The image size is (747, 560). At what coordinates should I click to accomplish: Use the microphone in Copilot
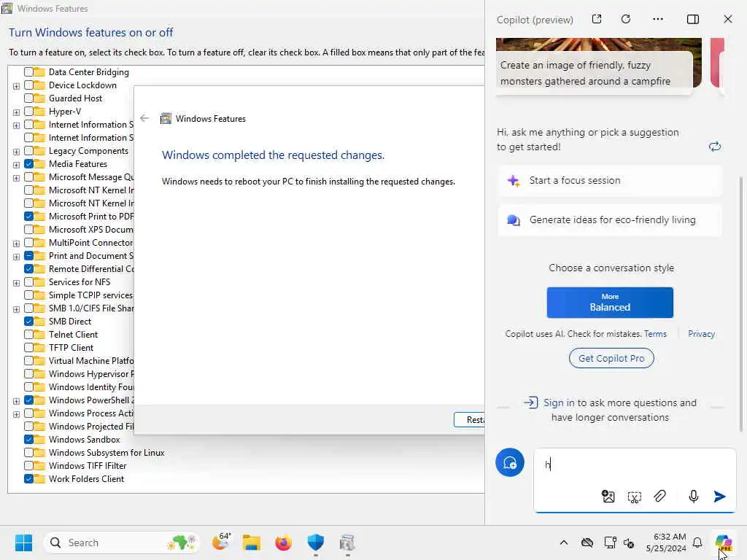pyautogui.click(x=694, y=497)
